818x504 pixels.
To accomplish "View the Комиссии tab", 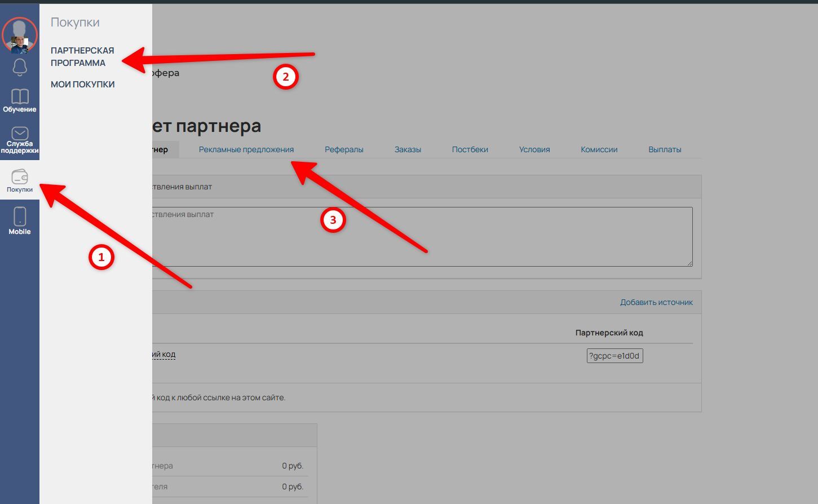I will point(599,149).
